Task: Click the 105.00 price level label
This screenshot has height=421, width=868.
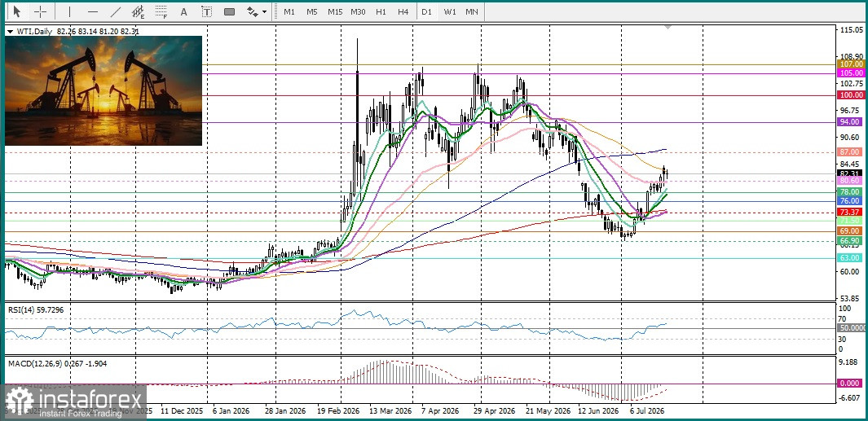Action: (852, 72)
